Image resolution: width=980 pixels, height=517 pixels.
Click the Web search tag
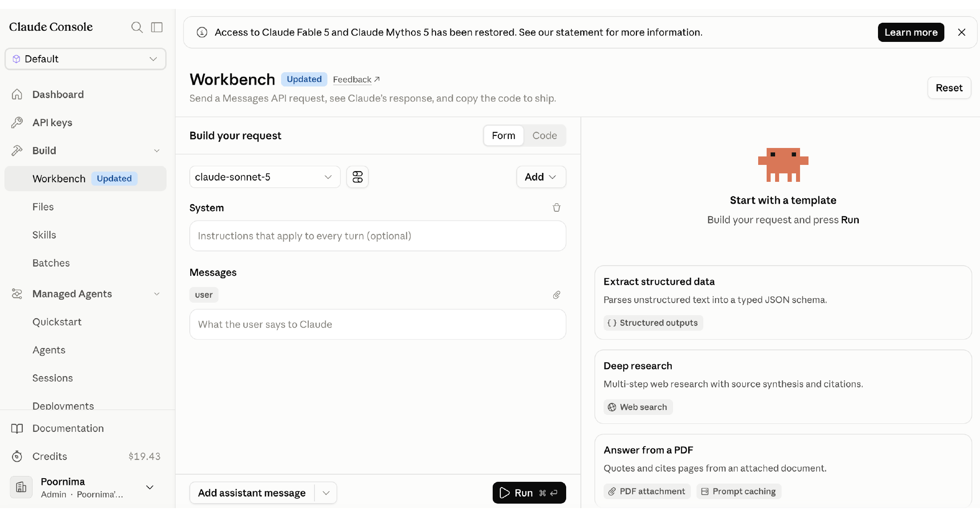[638, 407]
